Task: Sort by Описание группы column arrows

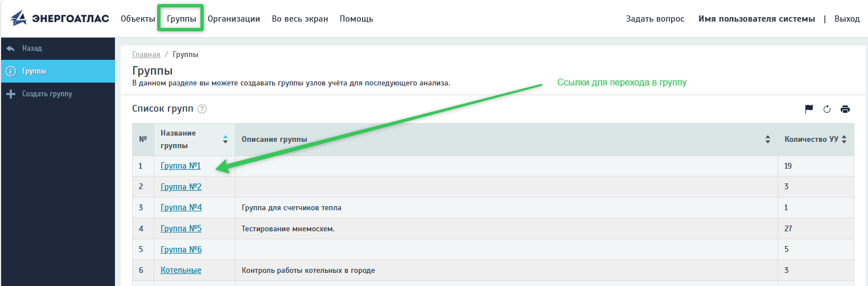Action: click(768, 139)
